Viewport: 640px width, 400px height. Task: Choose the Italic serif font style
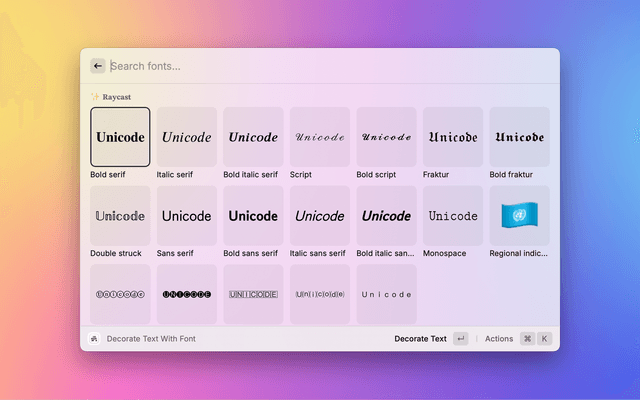click(x=186, y=137)
